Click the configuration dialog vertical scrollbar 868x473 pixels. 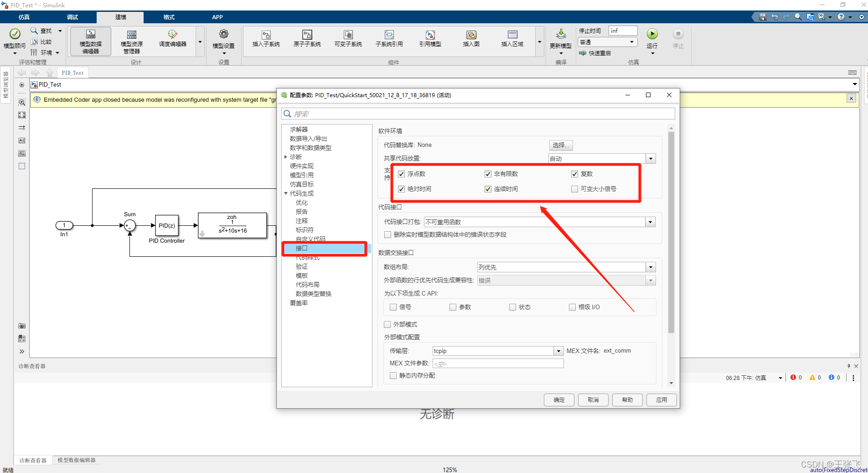(x=671, y=233)
